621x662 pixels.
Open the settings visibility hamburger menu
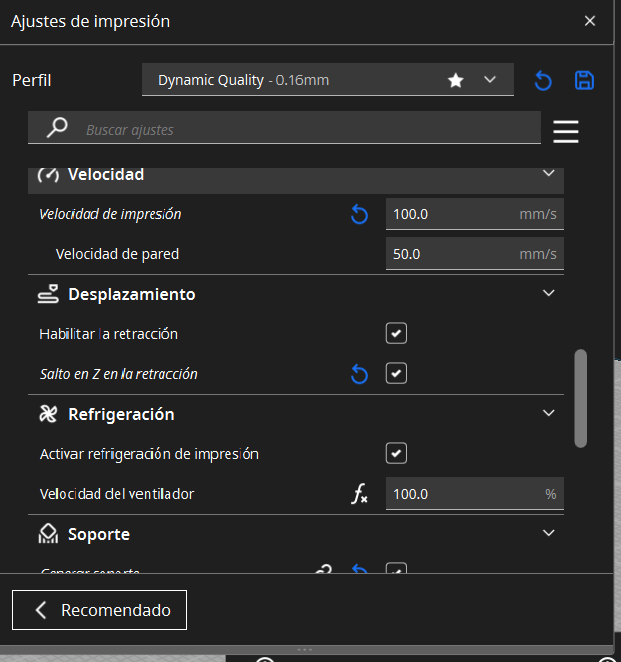[566, 131]
